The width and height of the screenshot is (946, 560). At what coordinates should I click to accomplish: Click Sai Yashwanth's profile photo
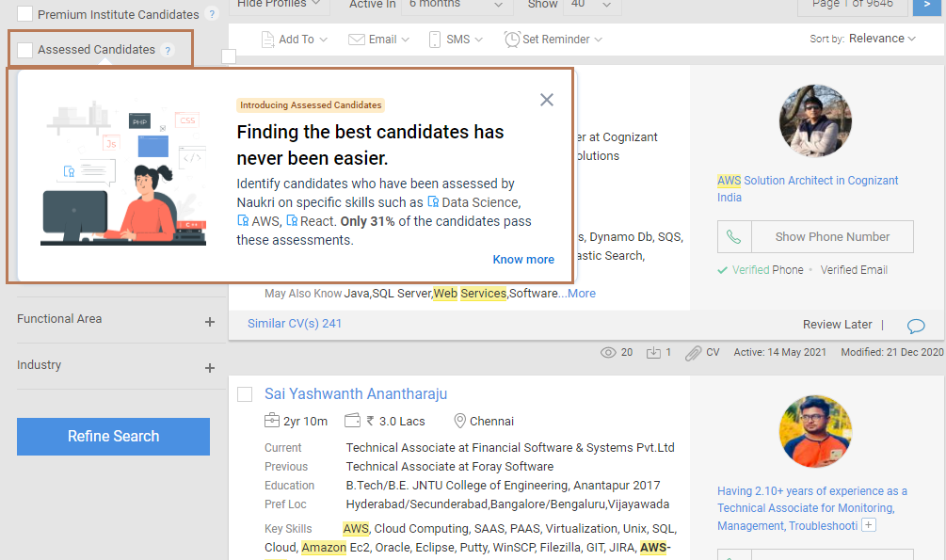tap(815, 431)
